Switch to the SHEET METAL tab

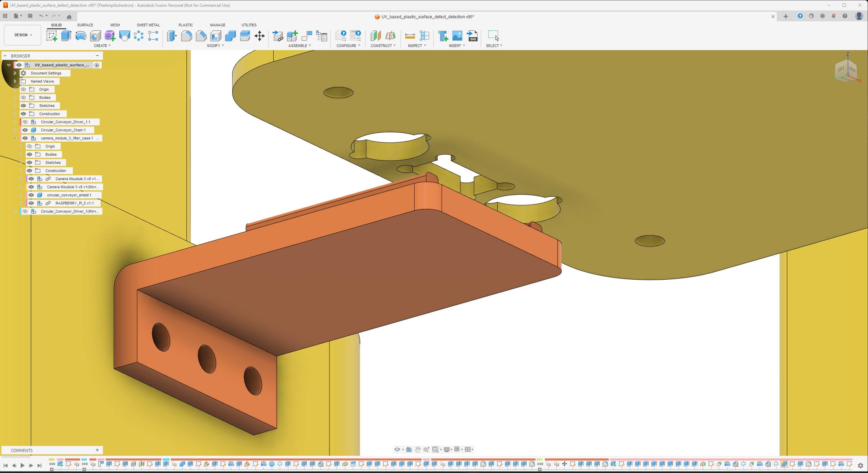148,25
